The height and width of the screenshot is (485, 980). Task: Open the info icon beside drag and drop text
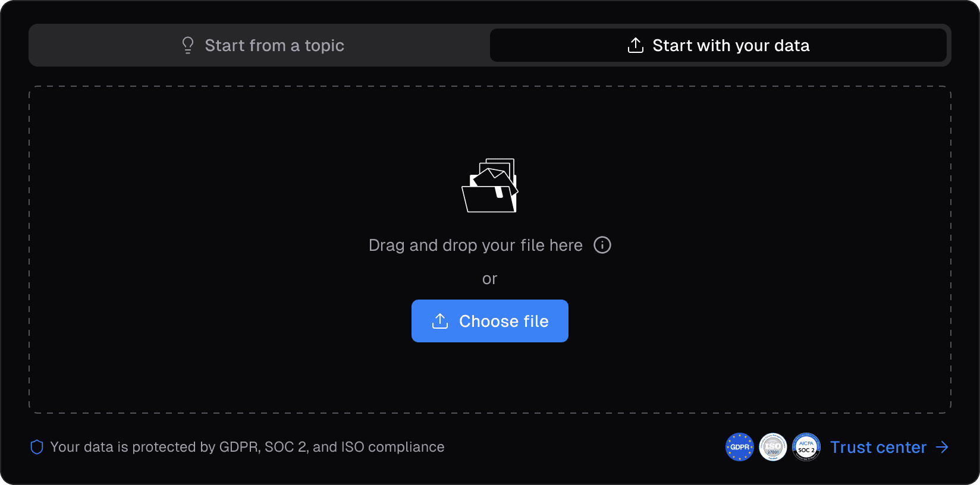(602, 245)
